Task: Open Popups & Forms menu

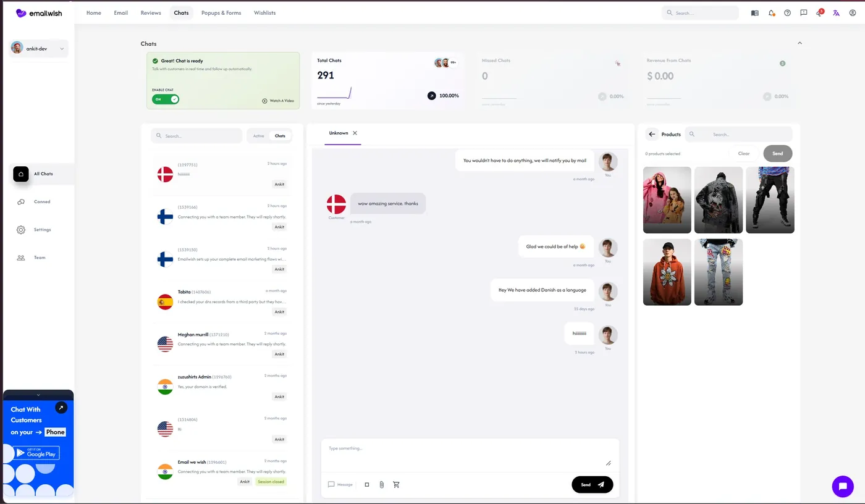Action: (x=221, y=13)
